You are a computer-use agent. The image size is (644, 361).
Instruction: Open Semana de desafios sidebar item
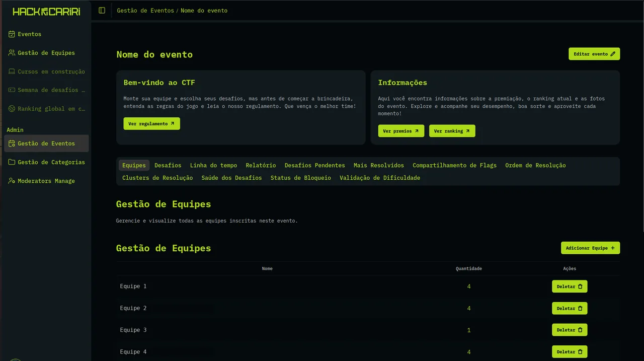[46, 90]
